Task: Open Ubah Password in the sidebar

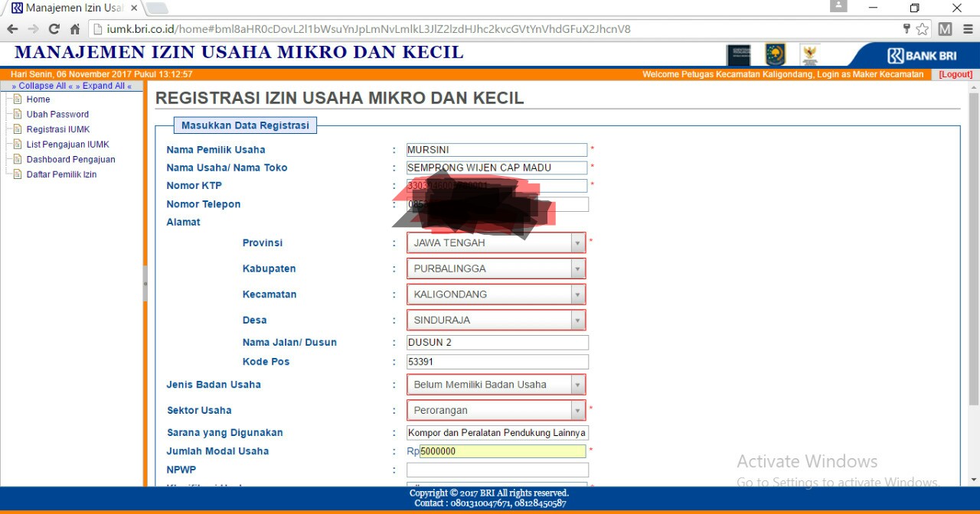Action: tap(57, 114)
